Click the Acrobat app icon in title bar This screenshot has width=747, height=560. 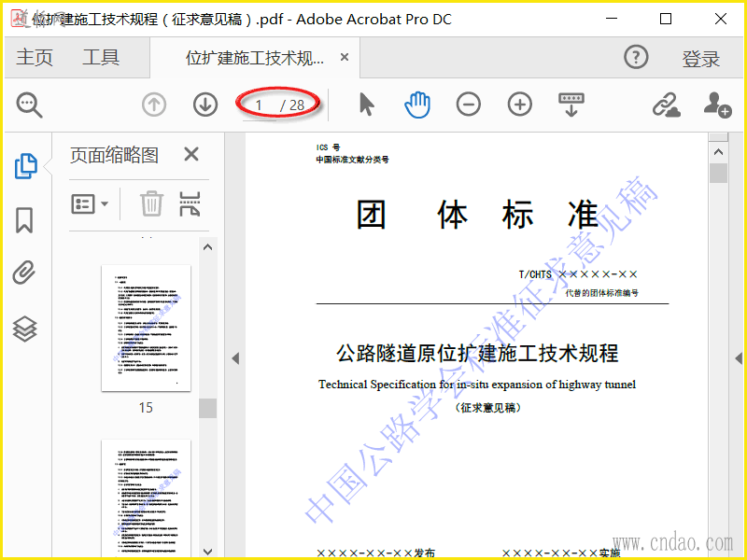tap(19, 19)
